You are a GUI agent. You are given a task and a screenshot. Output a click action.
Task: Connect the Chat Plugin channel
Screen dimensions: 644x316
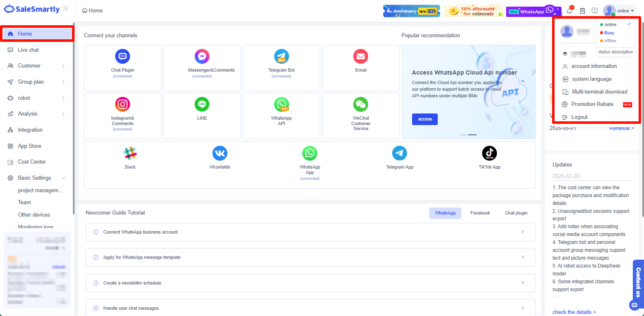[123, 68]
